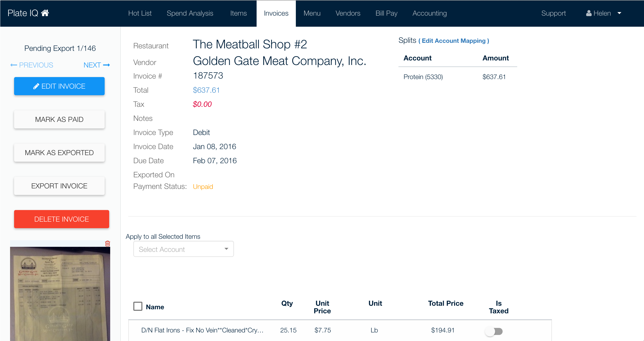Go to the Bill Pay tab
644x341 pixels.
[386, 13]
